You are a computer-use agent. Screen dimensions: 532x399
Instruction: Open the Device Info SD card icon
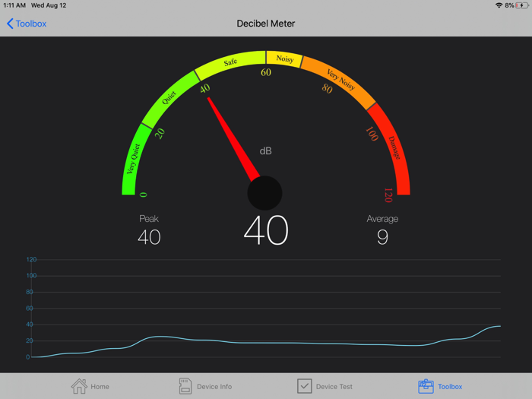[185, 386]
